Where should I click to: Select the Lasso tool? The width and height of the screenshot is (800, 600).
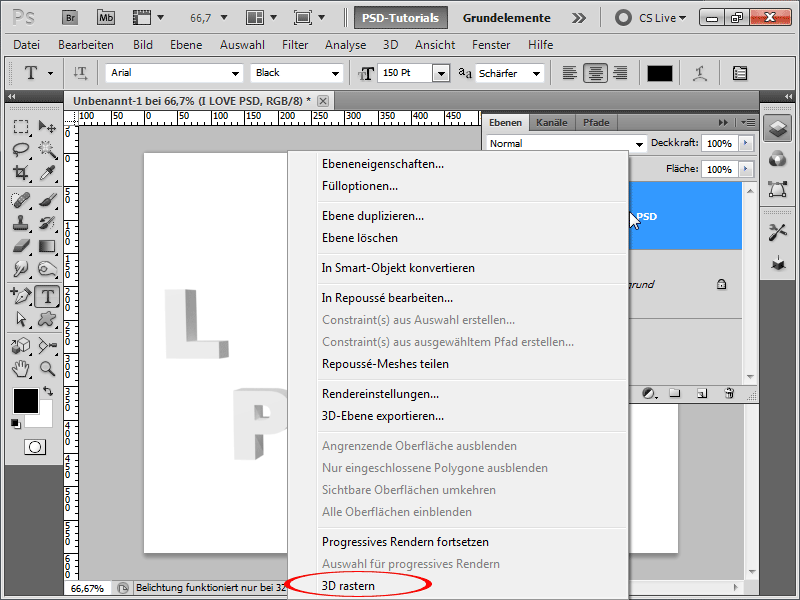[21, 149]
